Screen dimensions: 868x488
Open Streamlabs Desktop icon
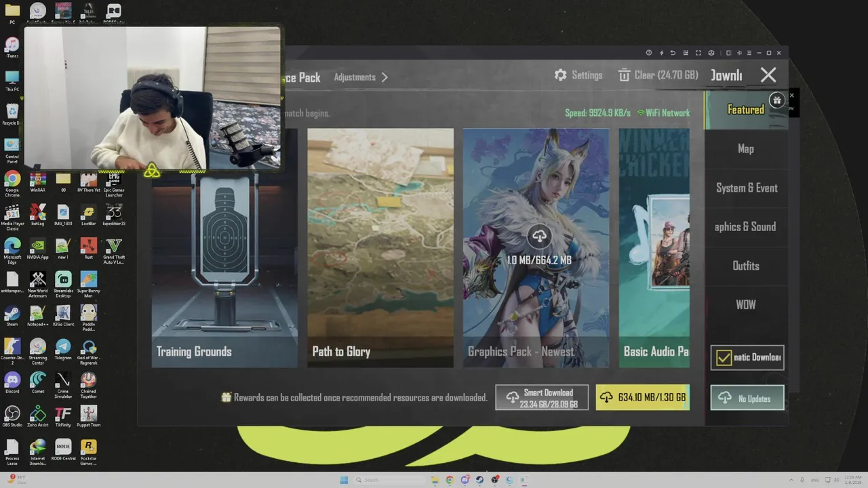coord(63,284)
